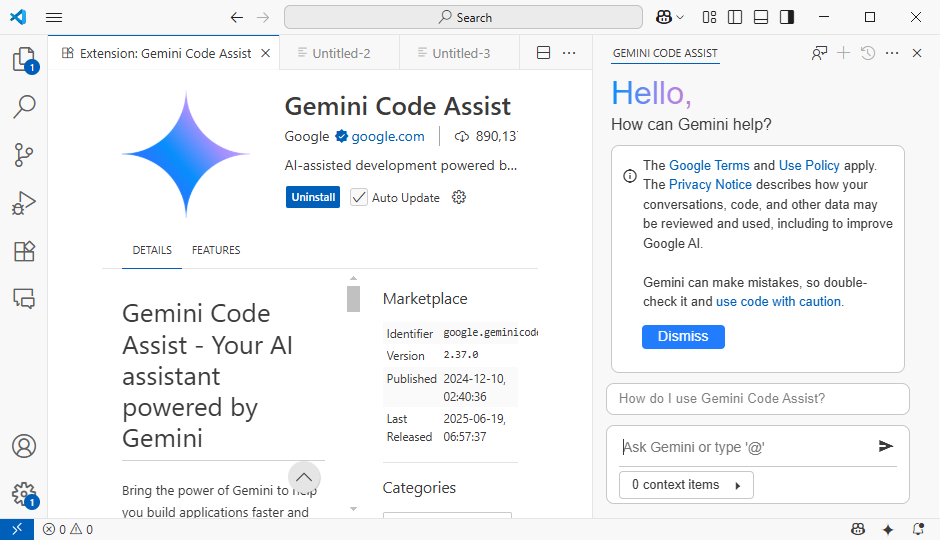Open the Extensions view
The height and width of the screenshot is (540, 940).
(24, 251)
